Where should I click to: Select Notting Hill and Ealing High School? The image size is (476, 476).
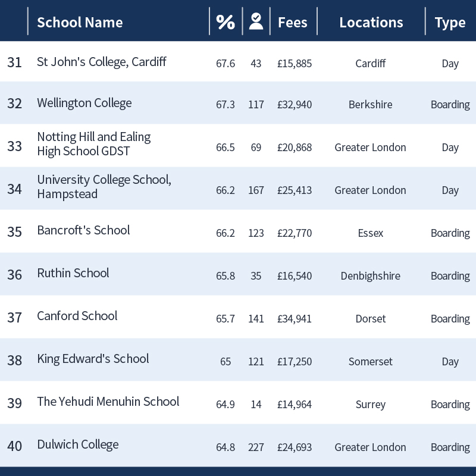point(94,144)
